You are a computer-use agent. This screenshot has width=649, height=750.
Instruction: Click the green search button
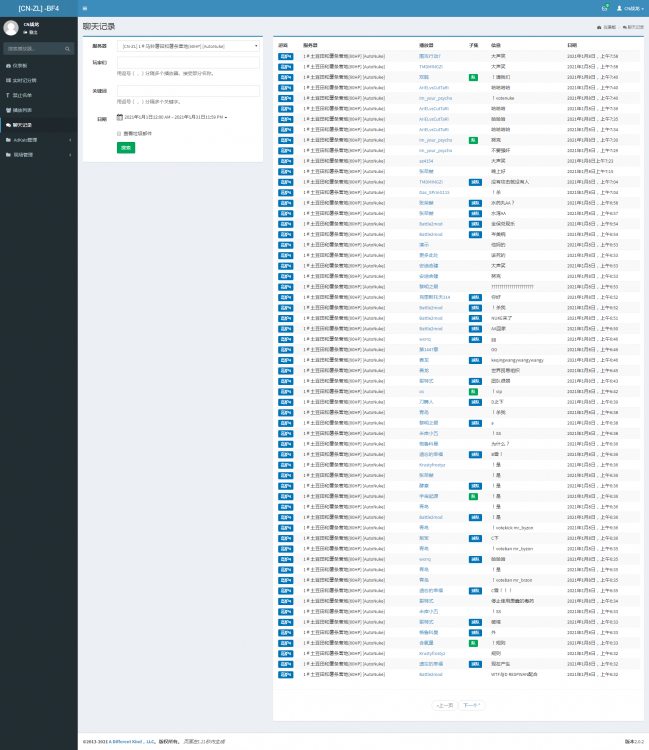click(126, 147)
